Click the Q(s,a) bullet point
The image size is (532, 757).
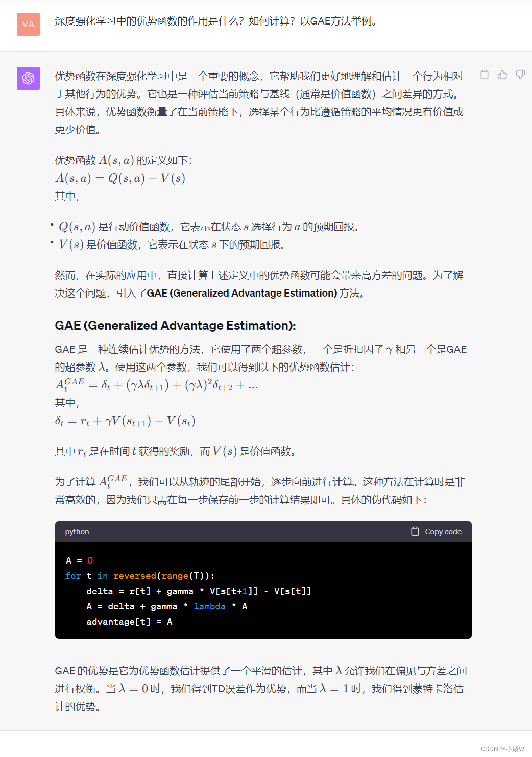point(209,227)
